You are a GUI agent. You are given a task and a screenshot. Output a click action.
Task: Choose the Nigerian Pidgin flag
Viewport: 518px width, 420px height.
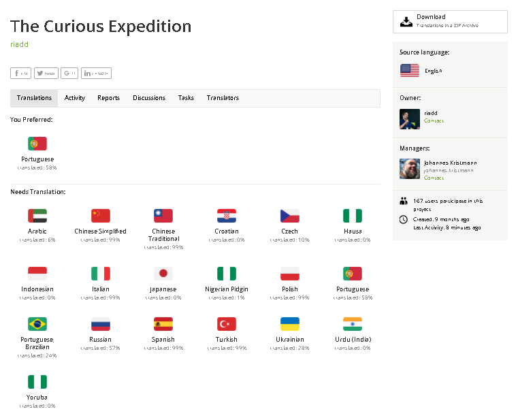227,274
